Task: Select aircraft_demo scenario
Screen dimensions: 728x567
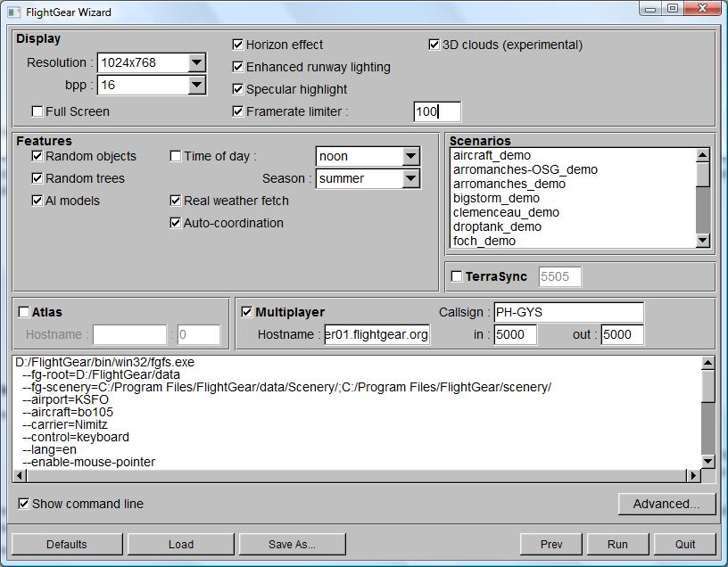Action: pos(574,155)
